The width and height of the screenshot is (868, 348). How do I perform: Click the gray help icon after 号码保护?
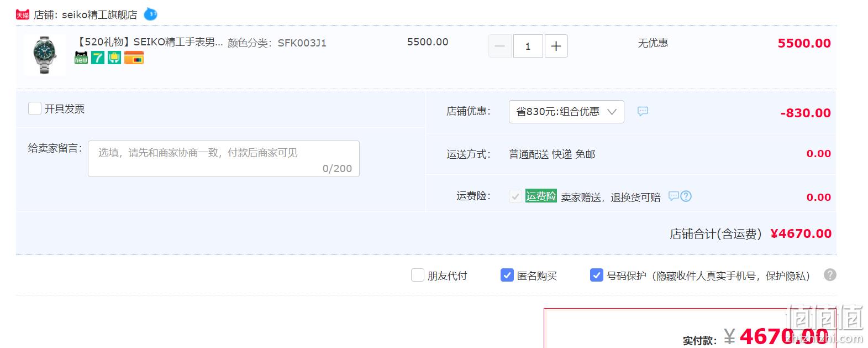pos(830,275)
